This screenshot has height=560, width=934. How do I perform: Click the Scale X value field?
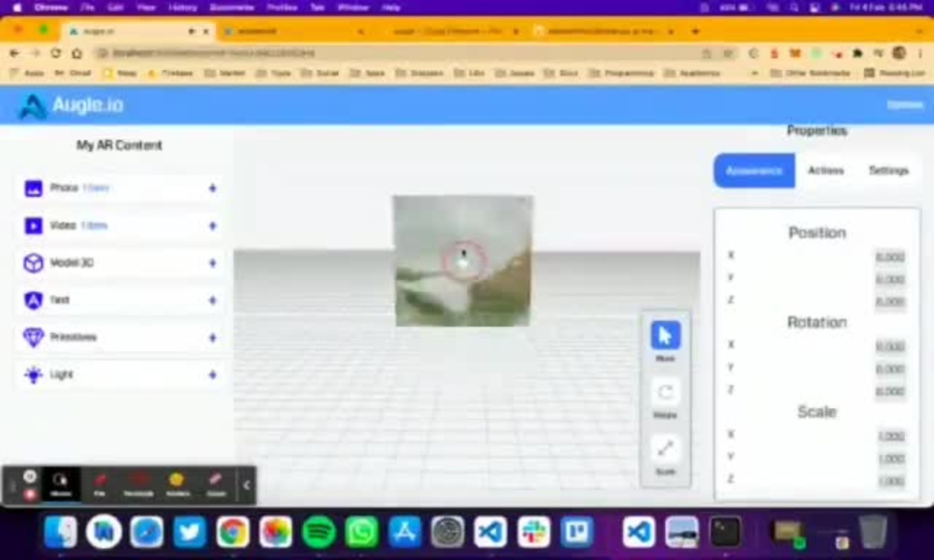pos(890,436)
